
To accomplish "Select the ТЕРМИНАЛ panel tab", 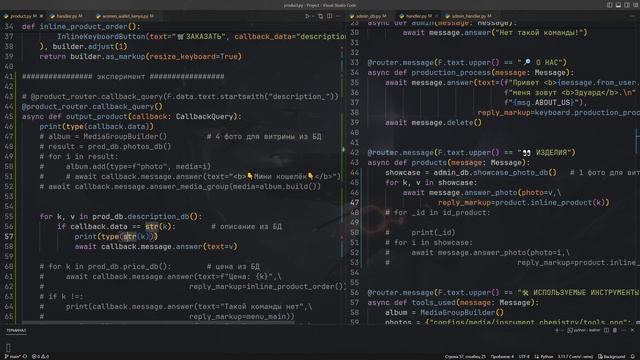I will click(16, 330).
